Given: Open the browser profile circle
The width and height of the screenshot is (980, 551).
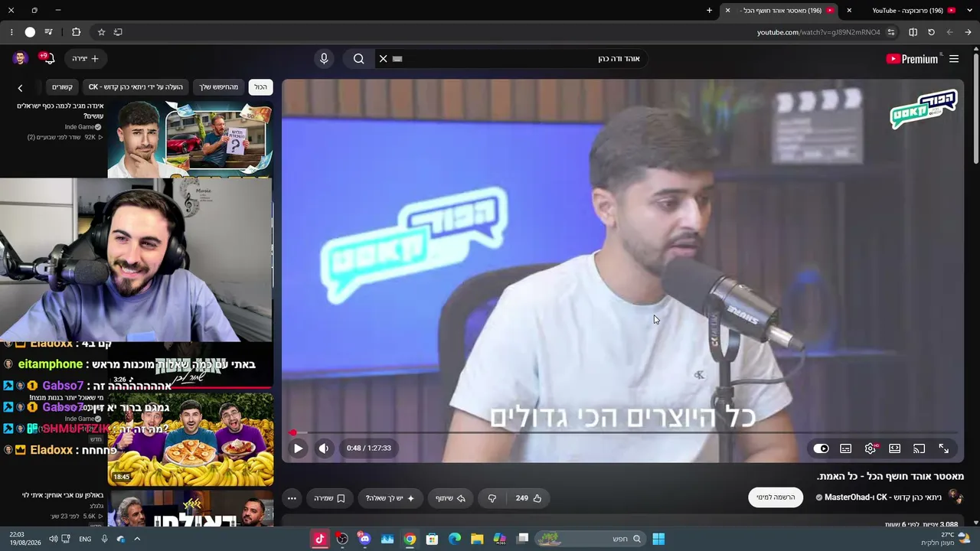Looking at the screenshot, I should coord(30,32).
